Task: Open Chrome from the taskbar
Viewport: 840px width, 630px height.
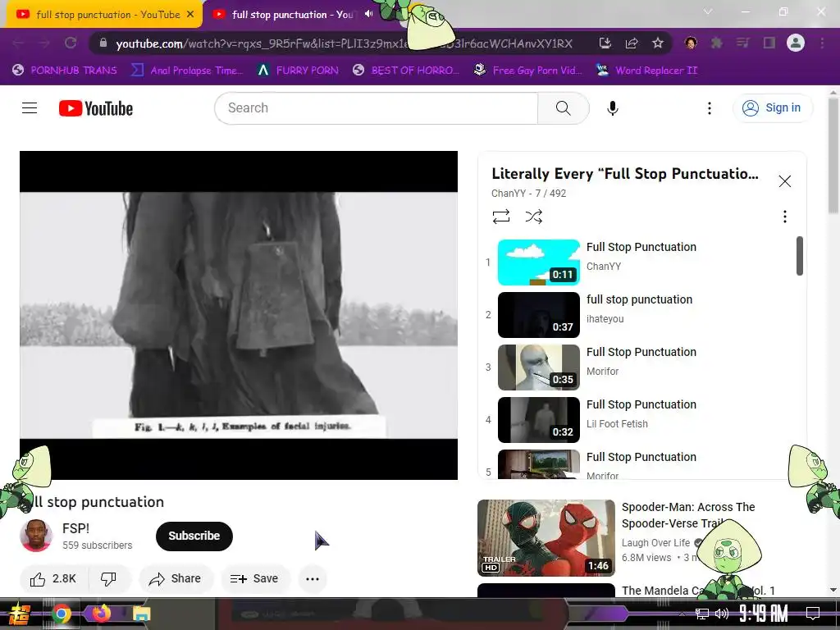Action: 61,614
